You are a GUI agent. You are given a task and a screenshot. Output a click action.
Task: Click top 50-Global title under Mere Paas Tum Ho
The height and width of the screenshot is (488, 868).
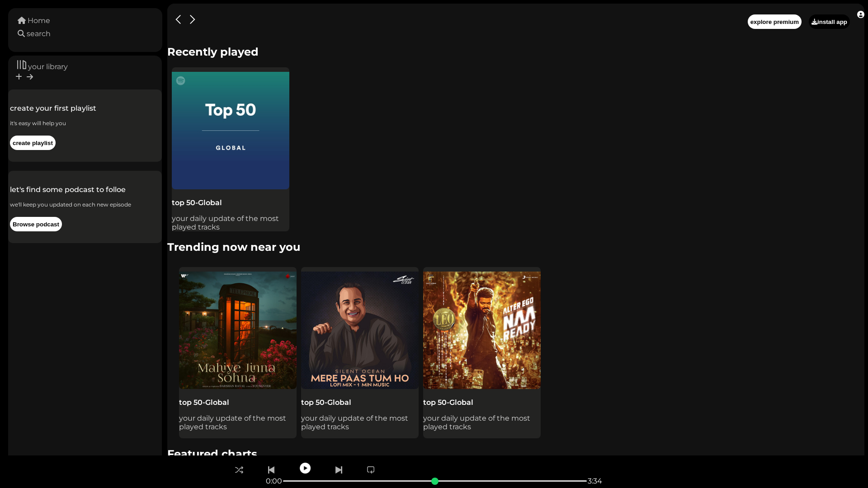point(326,402)
